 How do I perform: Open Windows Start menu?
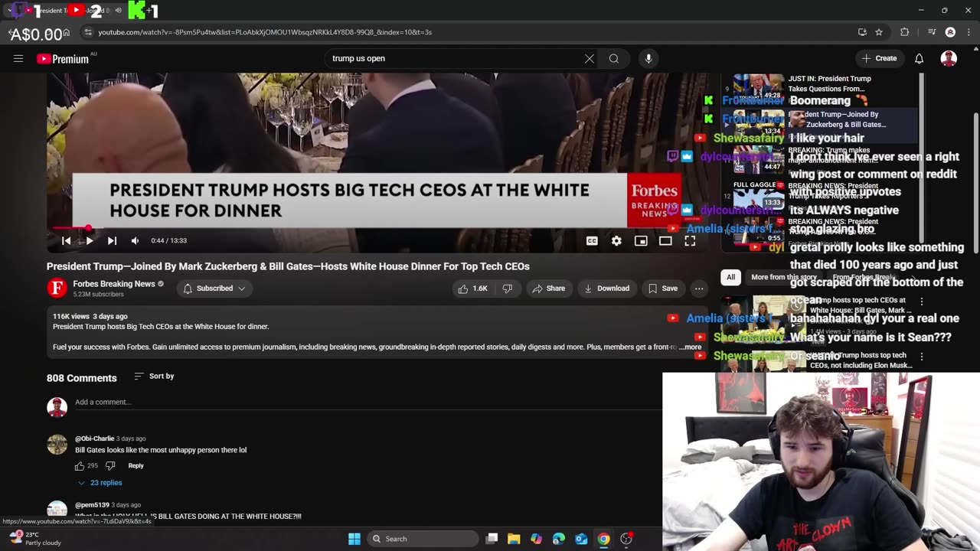click(x=354, y=539)
